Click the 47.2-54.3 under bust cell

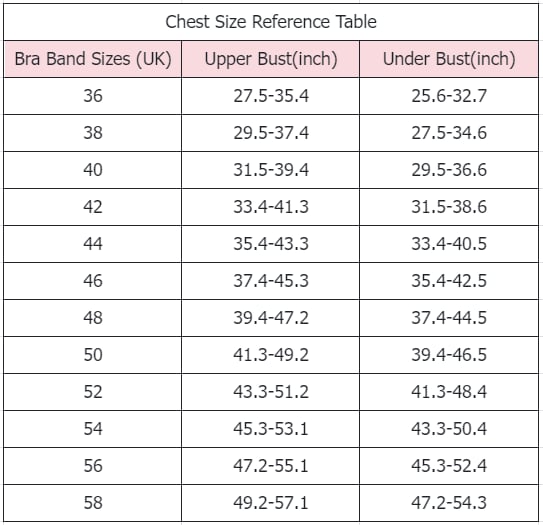point(449,503)
